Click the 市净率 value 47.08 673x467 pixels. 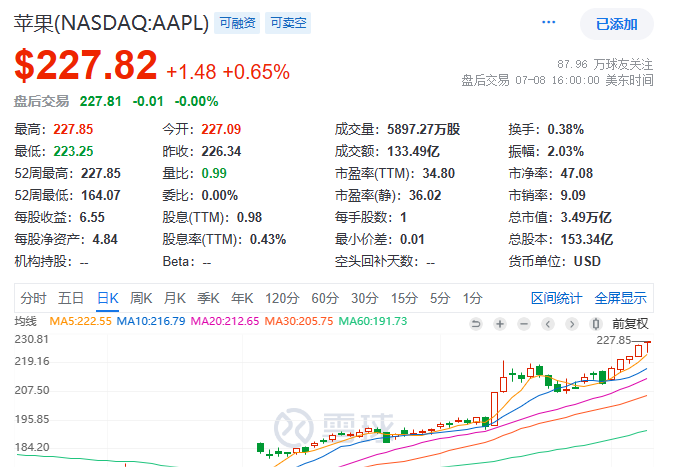coord(576,173)
